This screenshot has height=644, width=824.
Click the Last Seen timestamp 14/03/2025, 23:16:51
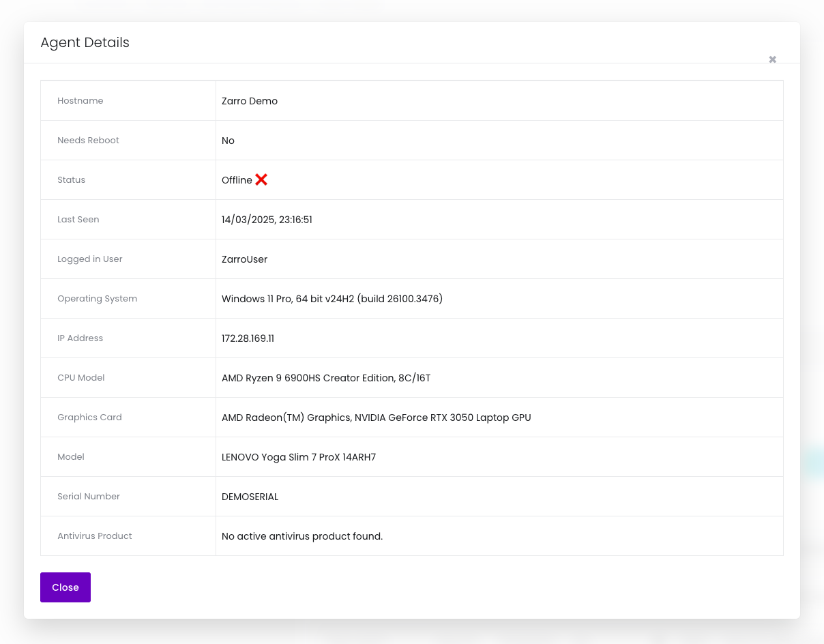(267, 220)
